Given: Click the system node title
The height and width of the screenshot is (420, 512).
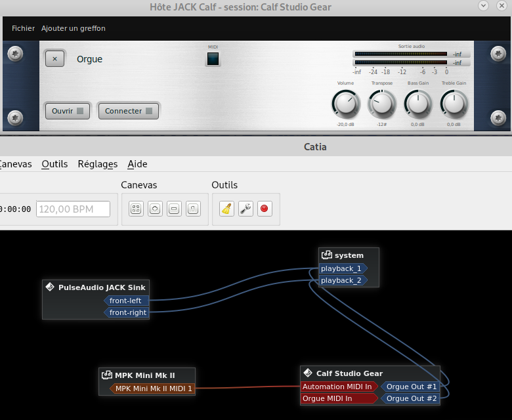Looking at the screenshot, I should pyautogui.click(x=349, y=255).
